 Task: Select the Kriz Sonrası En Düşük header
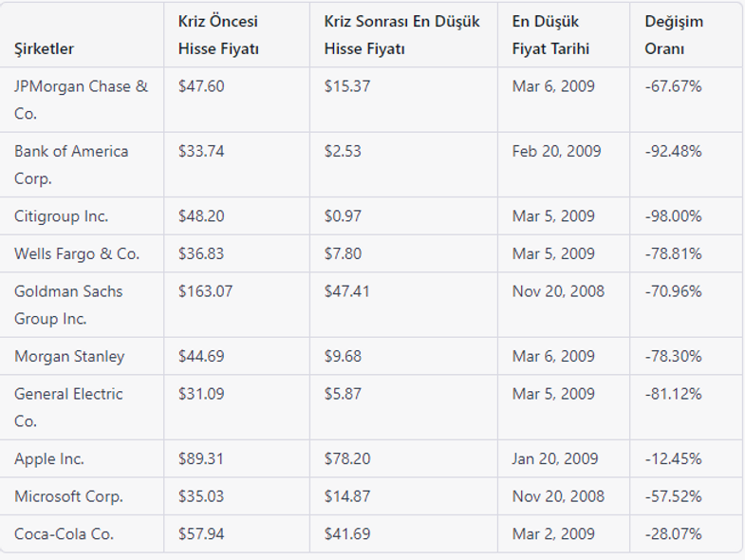[402, 22]
